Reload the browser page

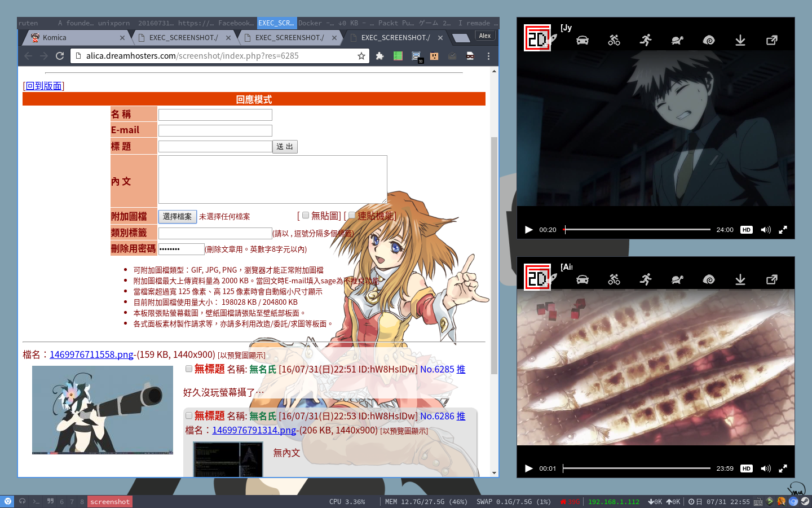[60, 56]
